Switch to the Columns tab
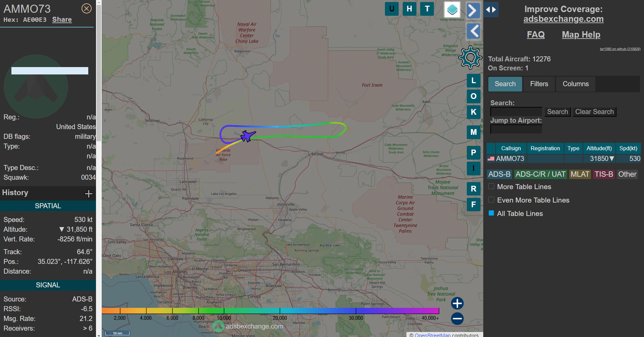This screenshot has height=337, width=644. pos(576,84)
